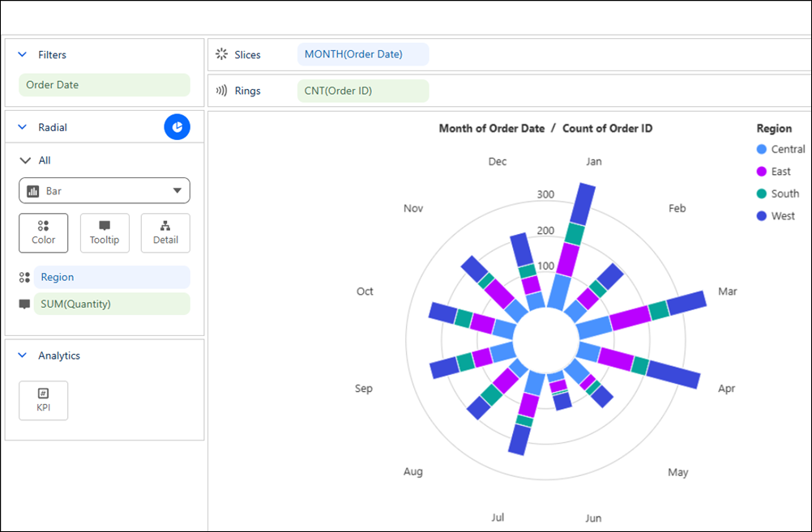
Task: Select the Order Date filter pill
Action: click(x=105, y=85)
